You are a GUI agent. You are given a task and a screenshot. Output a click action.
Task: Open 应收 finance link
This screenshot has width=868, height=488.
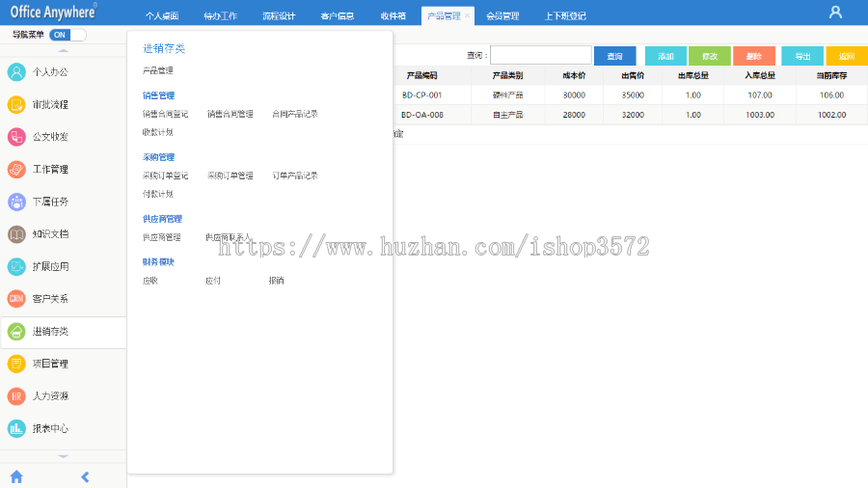(x=150, y=281)
